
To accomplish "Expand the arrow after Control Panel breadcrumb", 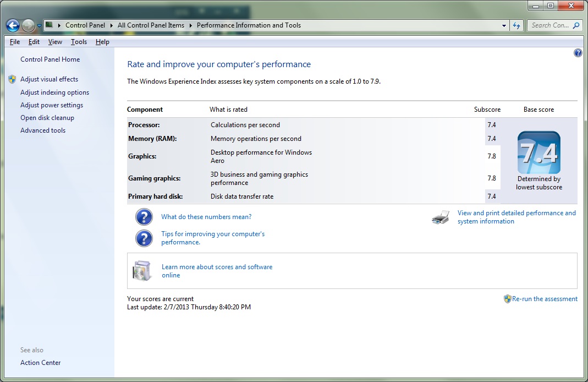I will [x=111, y=25].
